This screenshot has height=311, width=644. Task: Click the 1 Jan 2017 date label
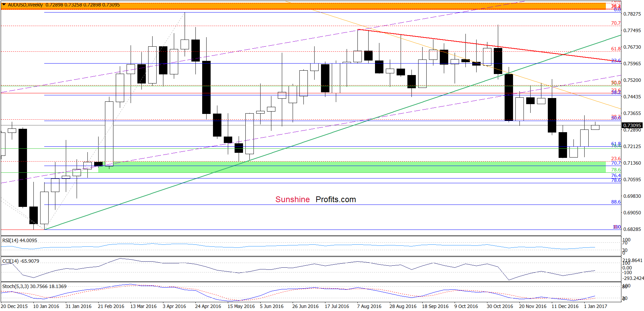click(x=595, y=306)
